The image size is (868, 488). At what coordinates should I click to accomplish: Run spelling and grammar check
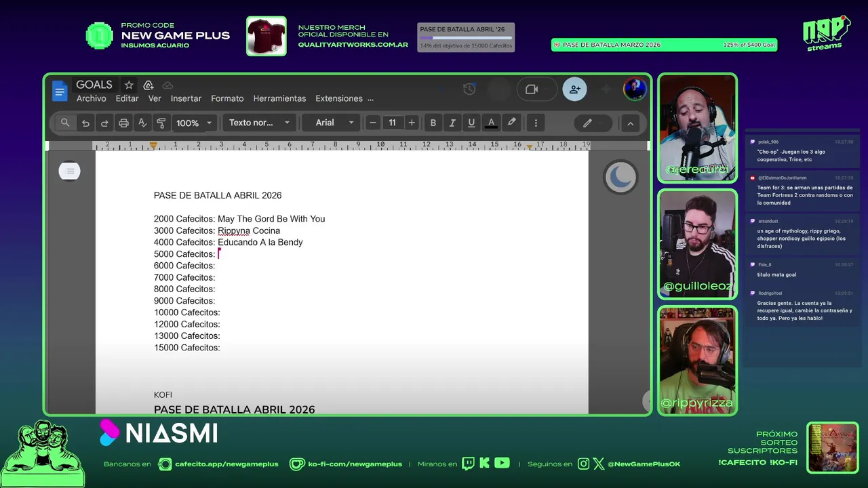[x=142, y=123]
